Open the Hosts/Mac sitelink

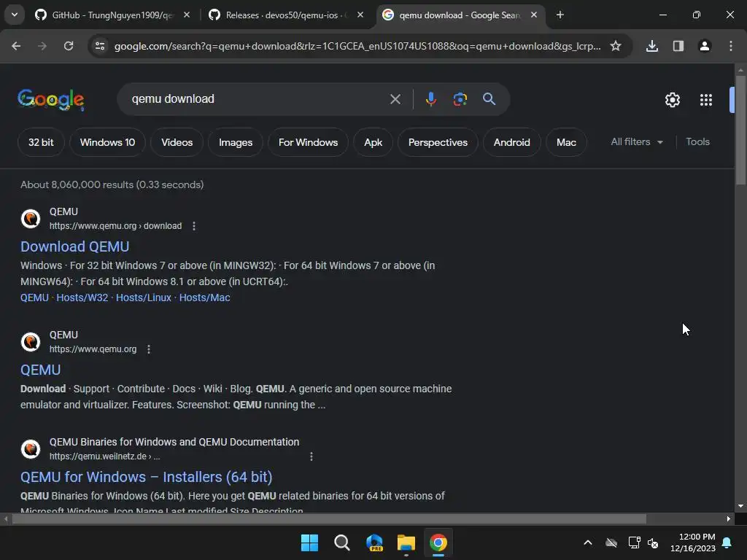coord(204,297)
